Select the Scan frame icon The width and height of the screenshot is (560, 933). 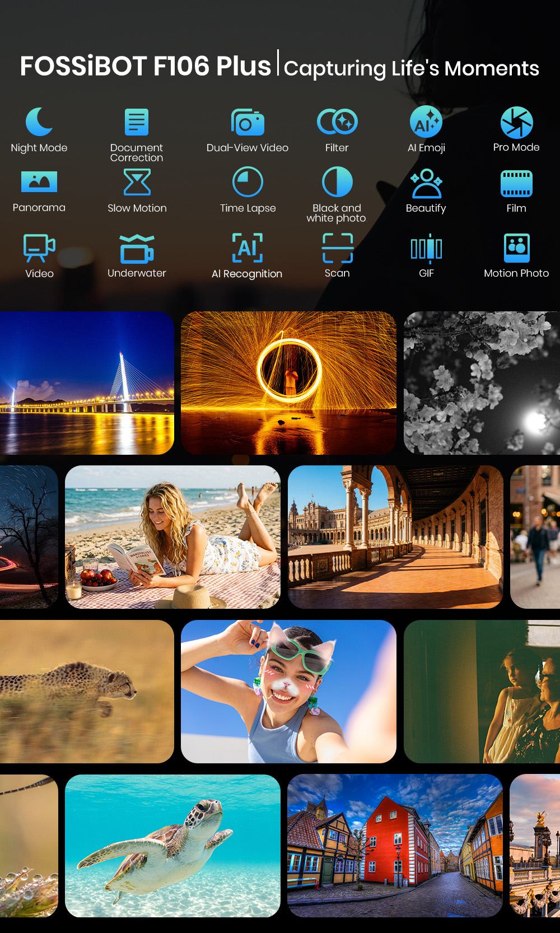337,248
